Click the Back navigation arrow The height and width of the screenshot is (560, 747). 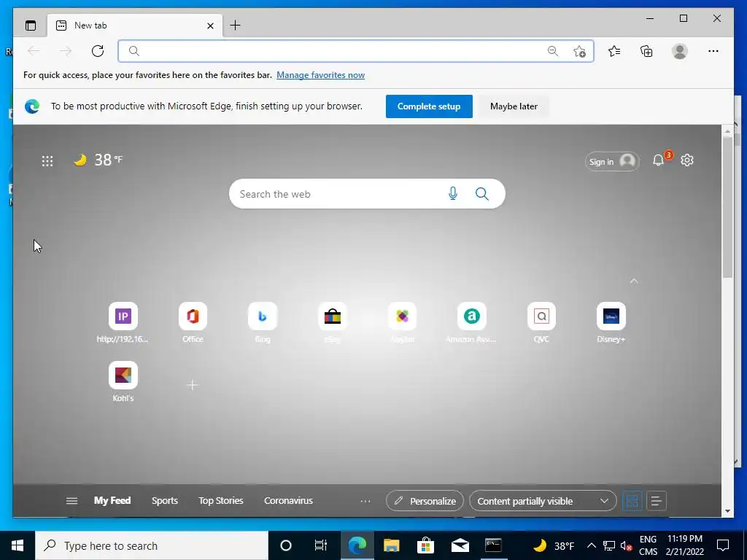tap(34, 51)
